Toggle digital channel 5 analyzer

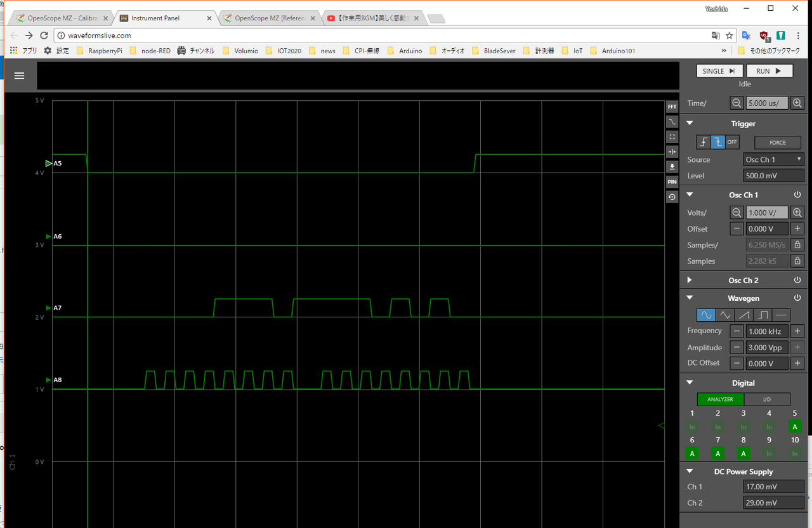click(795, 426)
